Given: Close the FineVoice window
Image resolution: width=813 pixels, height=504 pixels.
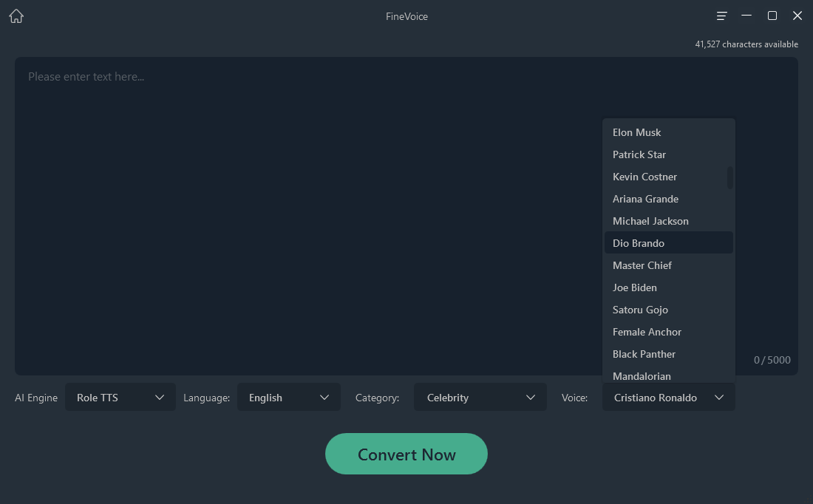Looking at the screenshot, I should pyautogui.click(x=797, y=16).
